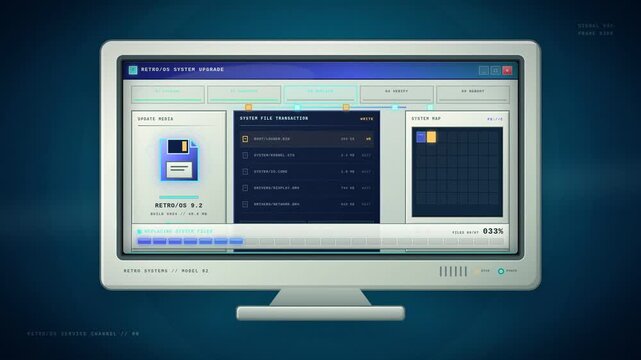This screenshot has height=360, width=641.
Task: Switch to the 04 Verify tab
Action: pyautogui.click(x=397, y=94)
